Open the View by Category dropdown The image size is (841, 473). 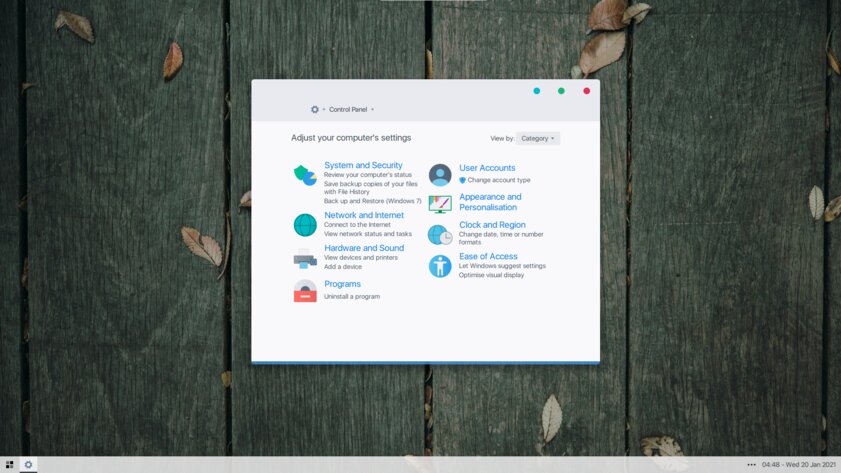(538, 139)
